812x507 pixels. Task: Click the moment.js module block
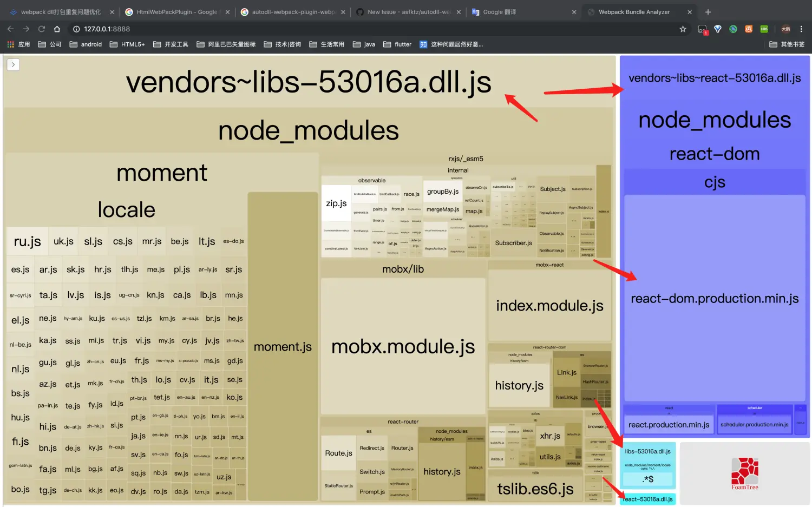(x=283, y=347)
